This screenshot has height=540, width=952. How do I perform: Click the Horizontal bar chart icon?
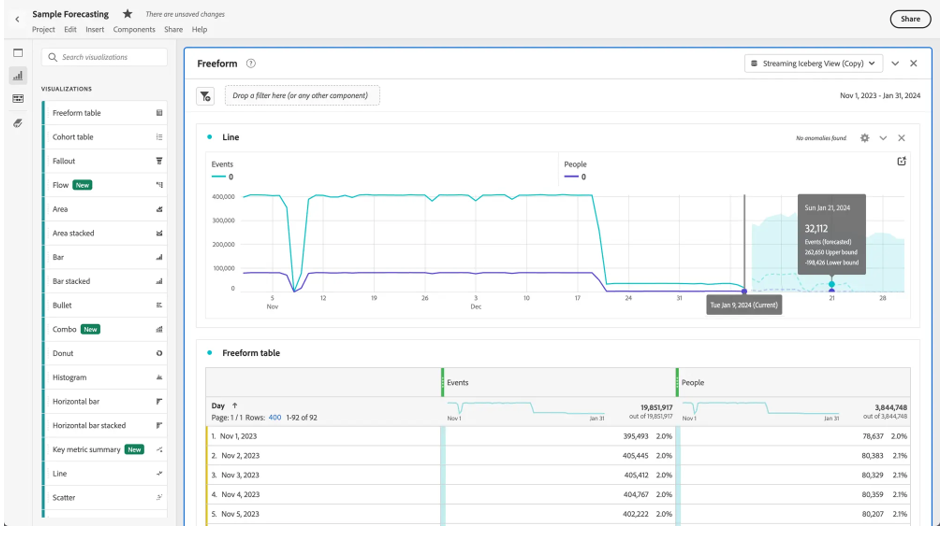[159, 402]
